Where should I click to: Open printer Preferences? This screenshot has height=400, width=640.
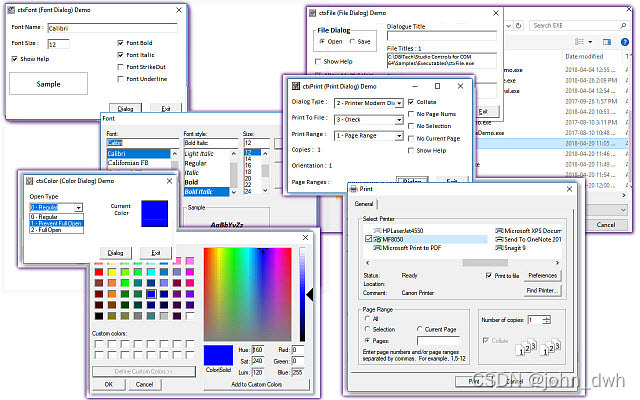pyautogui.click(x=542, y=276)
